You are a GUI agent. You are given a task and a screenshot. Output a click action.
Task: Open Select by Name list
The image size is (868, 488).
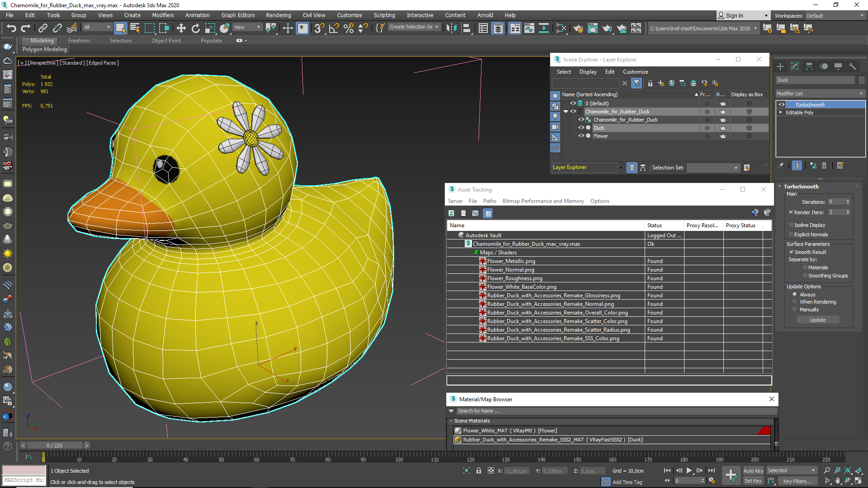point(135,28)
